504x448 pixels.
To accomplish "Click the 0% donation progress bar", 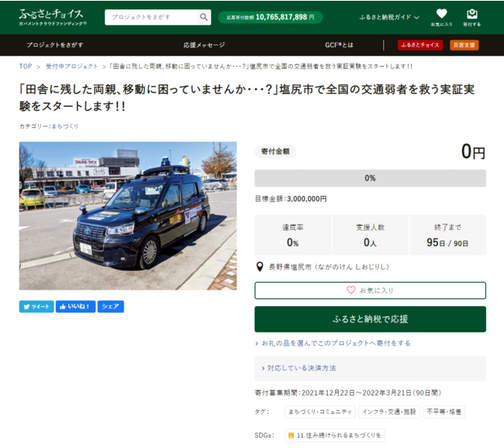I will click(370, 178).
